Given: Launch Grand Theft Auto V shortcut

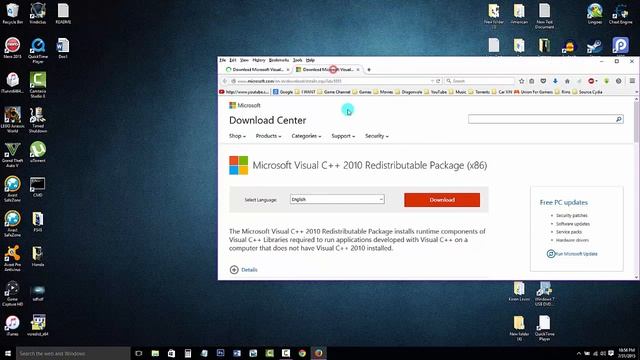Looking at the screenshot, I should click(12, 154).
